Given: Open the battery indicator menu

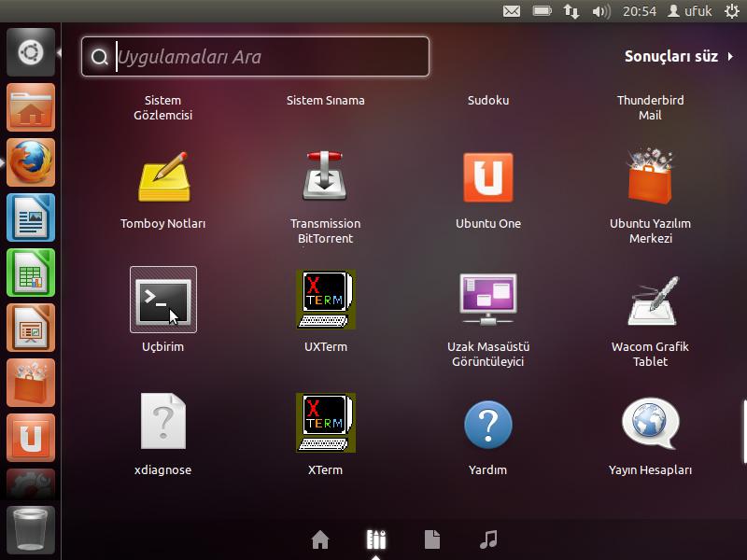Looking at the screenshot, I should 543,10.
